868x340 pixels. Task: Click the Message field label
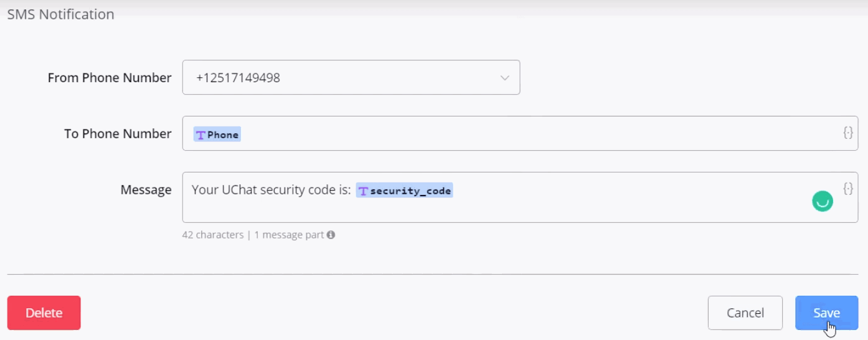pos(146,190)
